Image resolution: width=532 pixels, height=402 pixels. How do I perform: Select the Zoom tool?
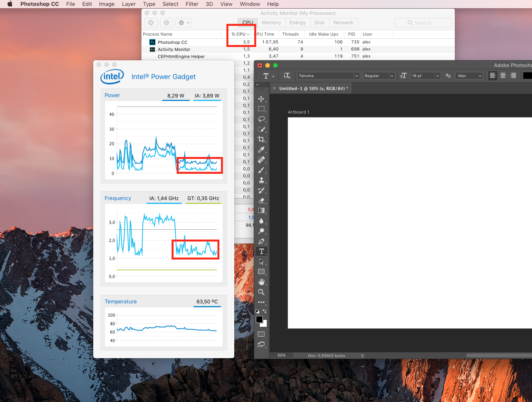point(261,292)
